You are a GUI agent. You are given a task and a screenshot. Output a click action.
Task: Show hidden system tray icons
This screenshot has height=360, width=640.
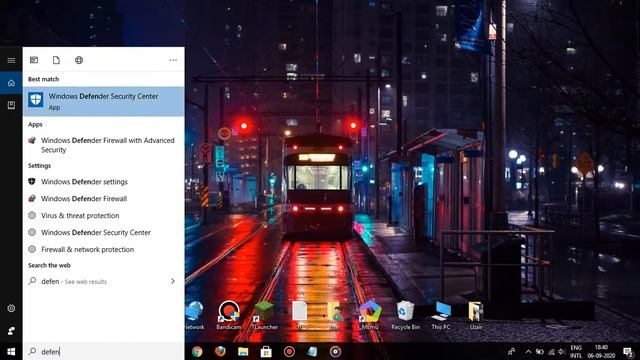[528, 351]
